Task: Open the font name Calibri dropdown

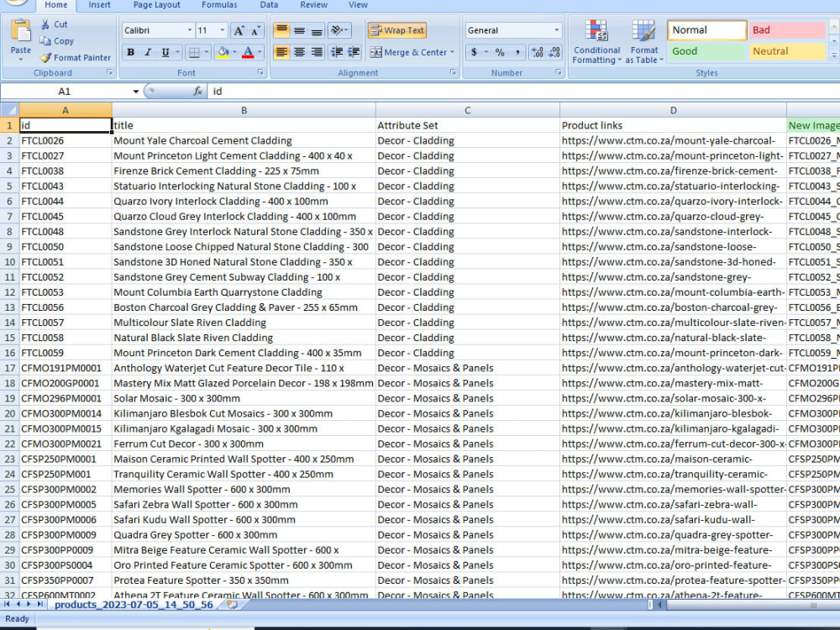Action: click(190, 30)
